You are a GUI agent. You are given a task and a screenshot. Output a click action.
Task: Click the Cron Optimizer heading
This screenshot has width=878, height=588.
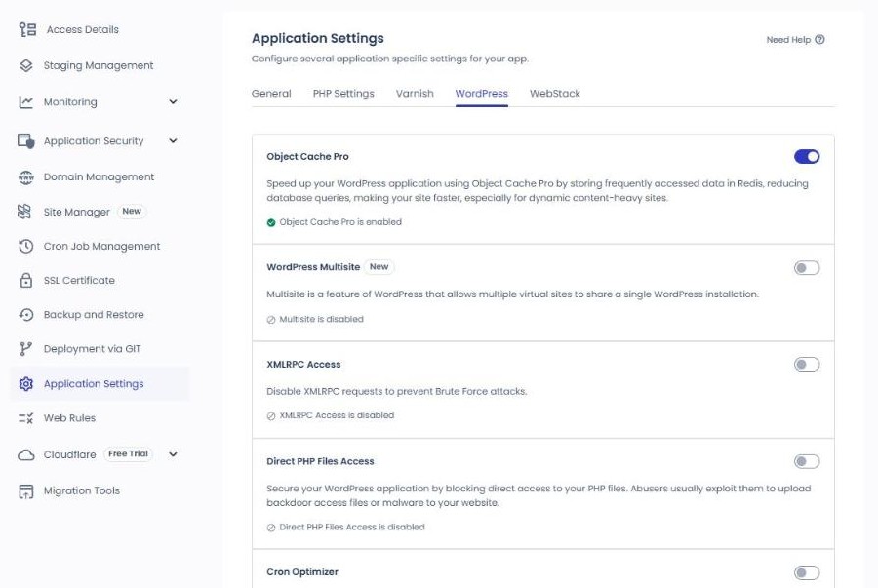tap(302, 572)
